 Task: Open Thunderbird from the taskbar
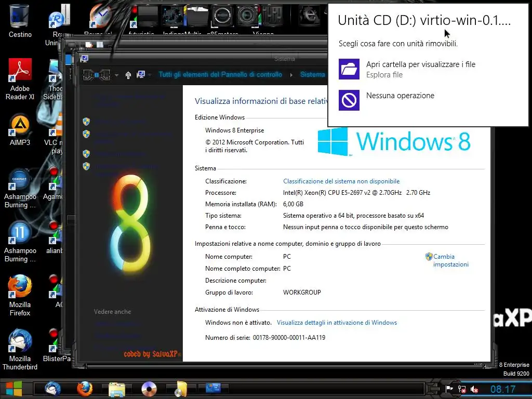tap(52, 389)
